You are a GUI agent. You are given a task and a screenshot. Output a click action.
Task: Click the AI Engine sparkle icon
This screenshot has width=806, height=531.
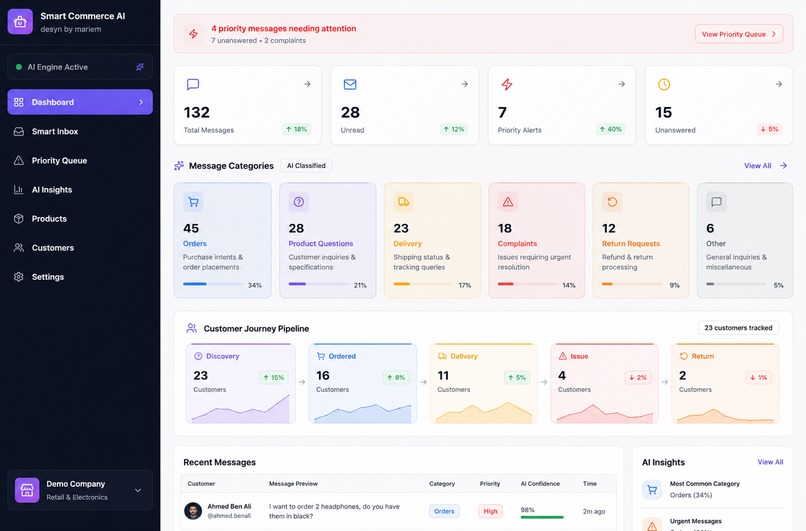click(x=140, y=67)
